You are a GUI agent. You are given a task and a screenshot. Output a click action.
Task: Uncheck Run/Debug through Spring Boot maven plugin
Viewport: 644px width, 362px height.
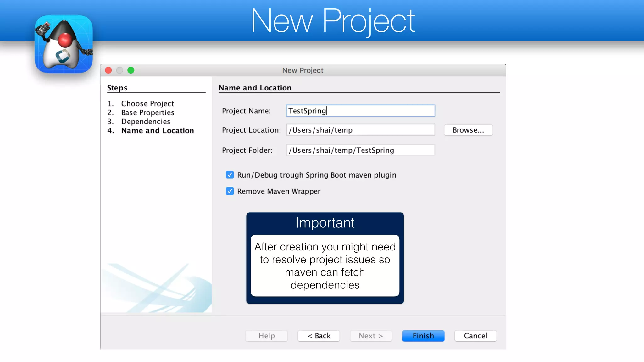pos(230,175)
